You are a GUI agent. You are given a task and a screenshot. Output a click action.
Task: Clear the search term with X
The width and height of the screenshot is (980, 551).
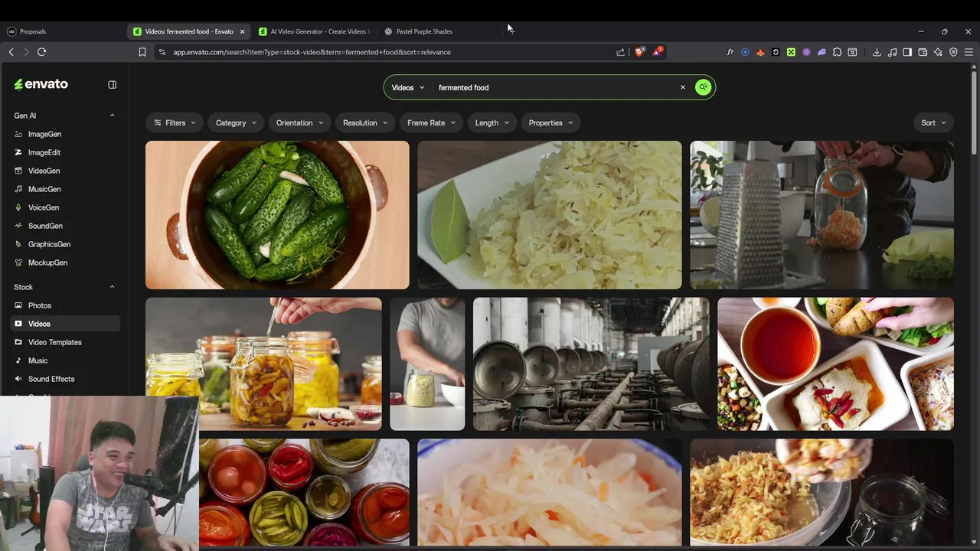[683, 87]
